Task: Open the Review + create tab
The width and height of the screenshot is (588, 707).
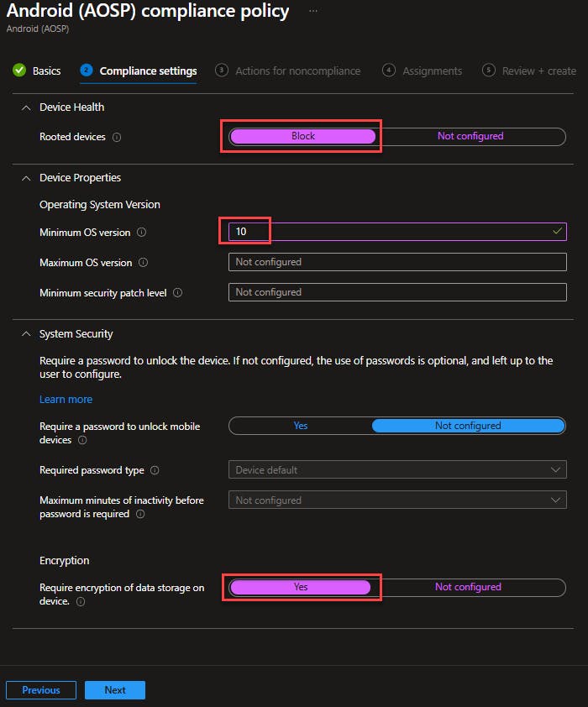Action: click(x=529, y=71)
